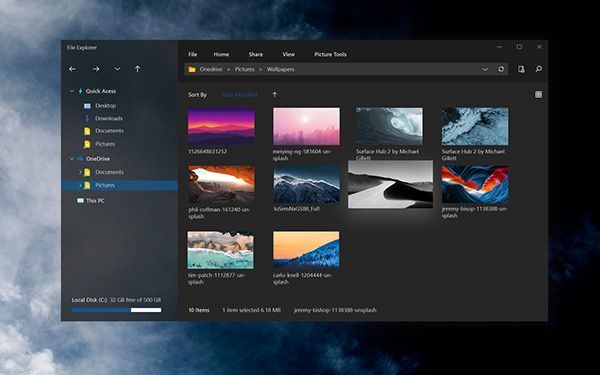Maximize the File Explorer window
Image resolution: width=600 pixels, height=375 pixels.
[519, 47]
